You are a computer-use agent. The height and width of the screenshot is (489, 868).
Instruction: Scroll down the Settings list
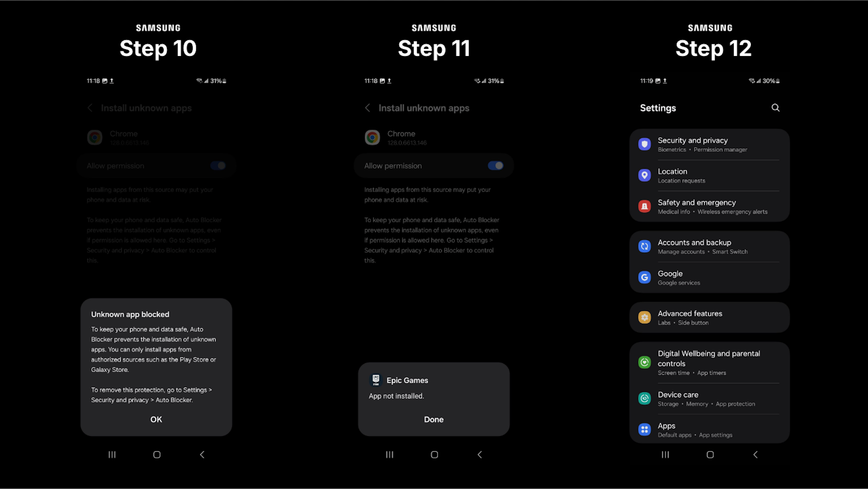coord(710,286)
